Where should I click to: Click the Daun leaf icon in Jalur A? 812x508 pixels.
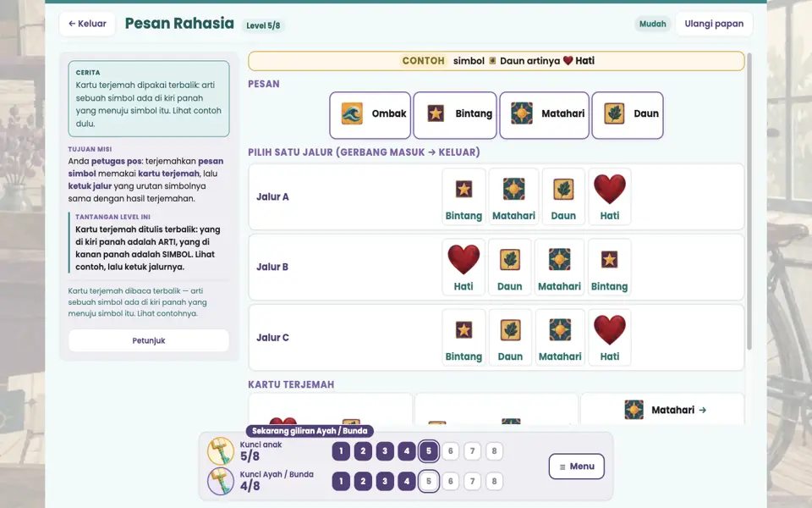[x=563, y=189]
